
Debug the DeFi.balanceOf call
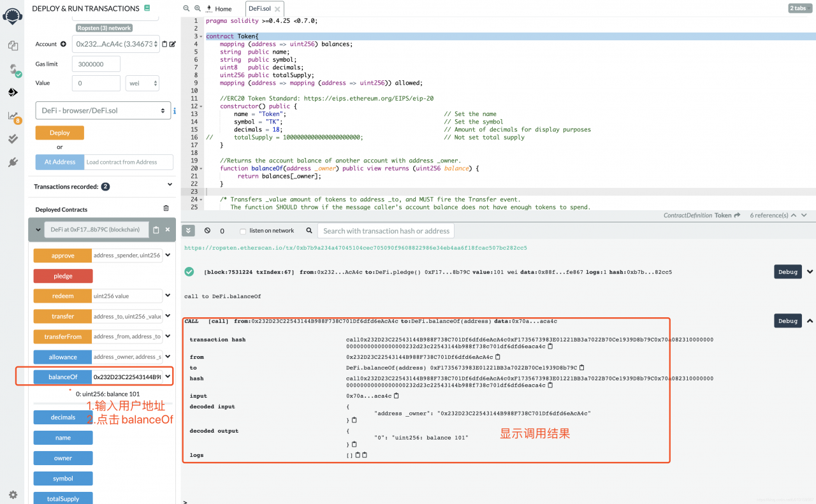coord(787,320)
